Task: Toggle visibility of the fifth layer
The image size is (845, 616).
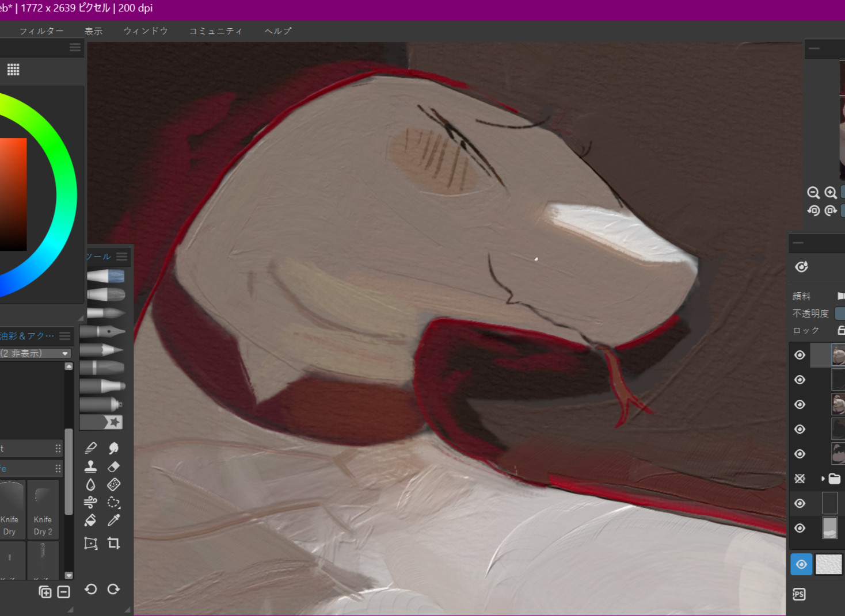Action: (800, 454)
